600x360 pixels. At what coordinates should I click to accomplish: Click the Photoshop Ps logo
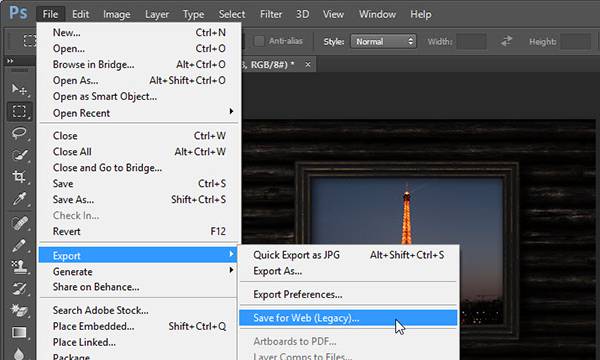(x=18, y=13)
